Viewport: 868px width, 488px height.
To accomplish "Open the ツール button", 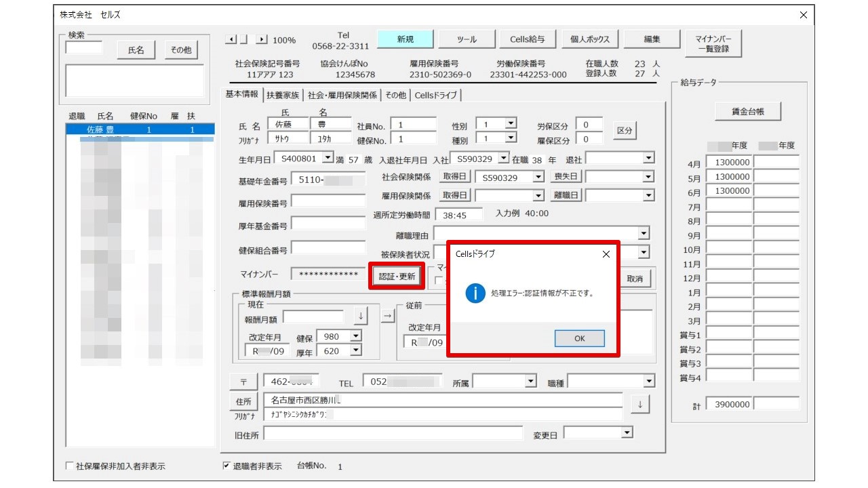I will point(467,39).
